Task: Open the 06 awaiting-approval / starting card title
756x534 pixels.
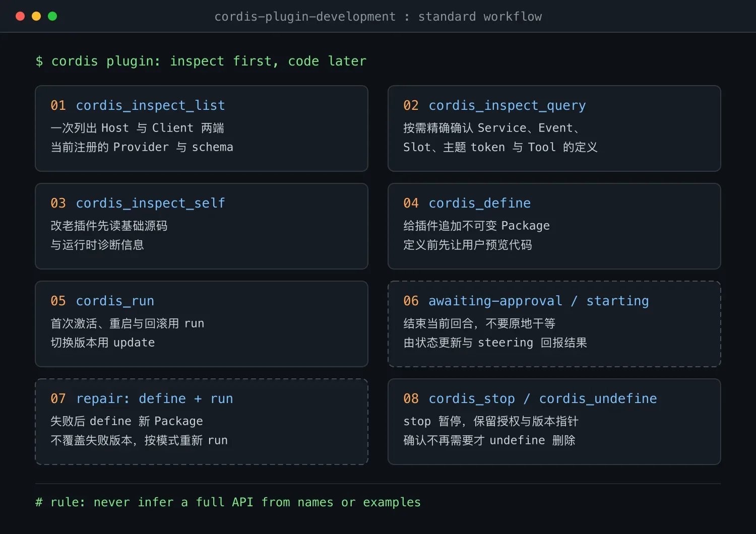Action: coord(526,301)
